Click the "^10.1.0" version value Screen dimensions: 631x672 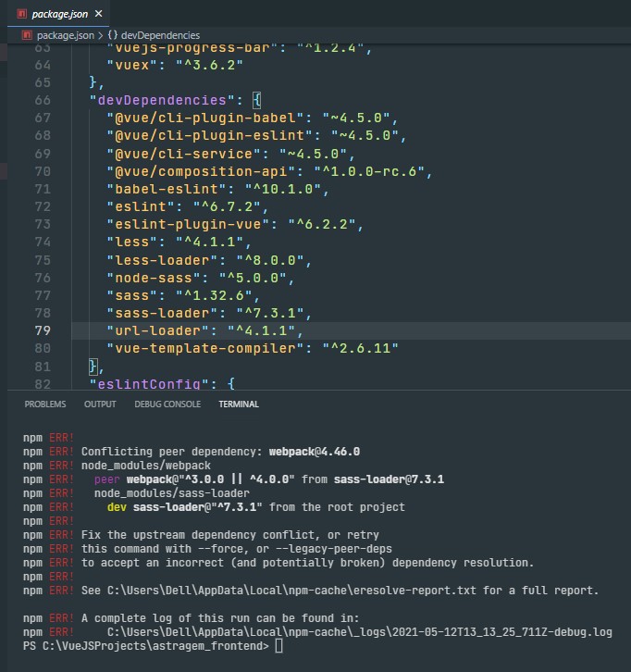coord(283,189)
